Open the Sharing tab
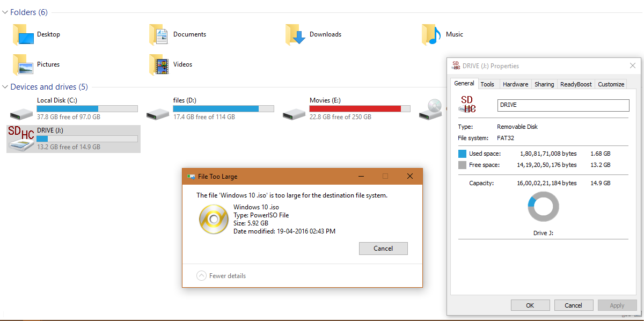Image resolution: width=644 pixels, height=321 pixels. click(x=544, y=84)
